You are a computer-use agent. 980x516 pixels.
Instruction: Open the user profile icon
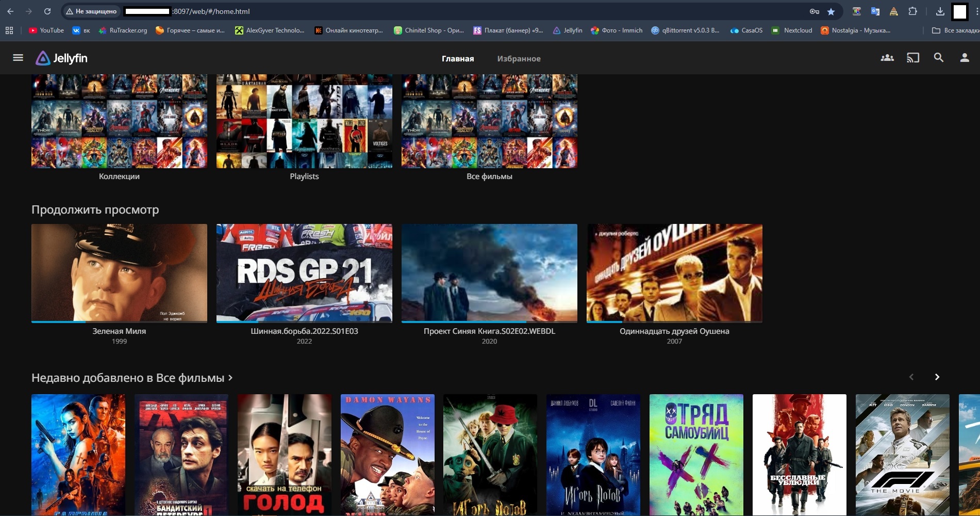965,58
